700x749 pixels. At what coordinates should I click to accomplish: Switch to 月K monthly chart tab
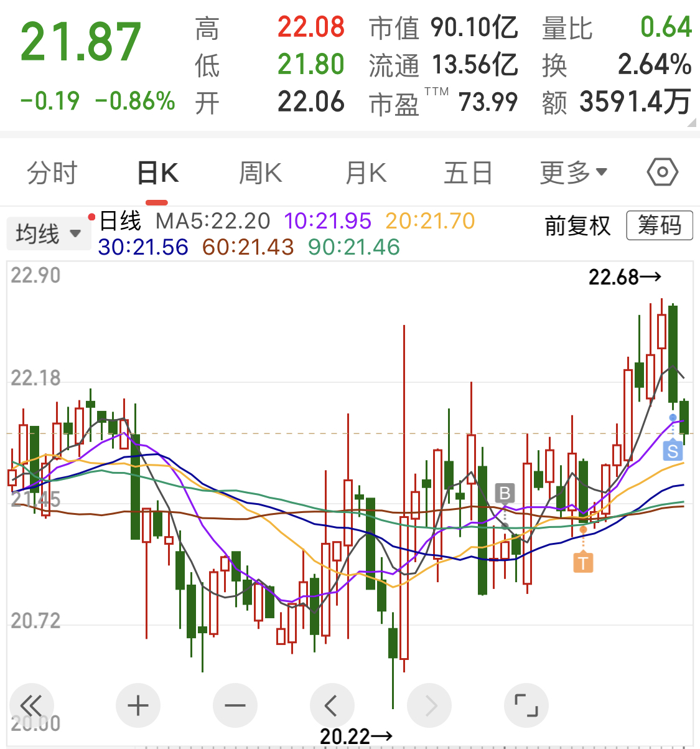tap(366, 172)
